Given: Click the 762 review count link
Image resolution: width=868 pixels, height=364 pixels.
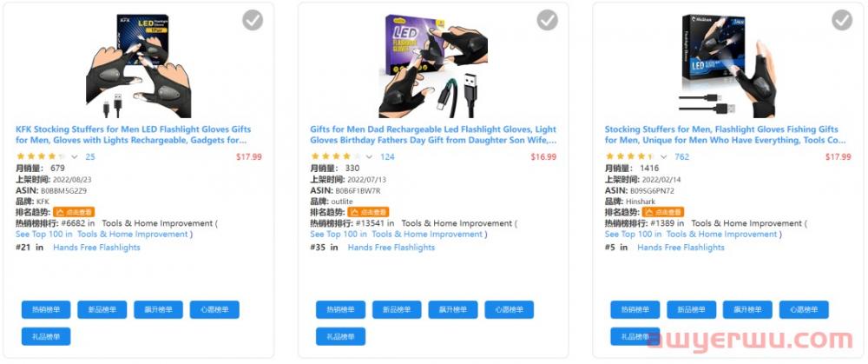Looking at the screenshot, I should 681,157.
